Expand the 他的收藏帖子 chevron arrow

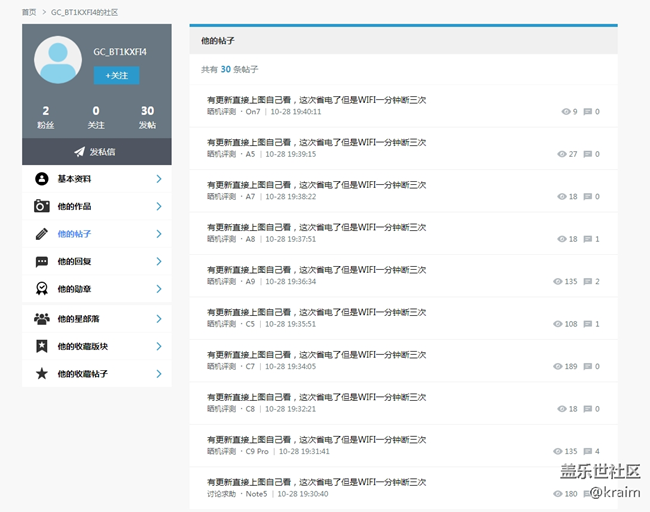coord(159,374)
